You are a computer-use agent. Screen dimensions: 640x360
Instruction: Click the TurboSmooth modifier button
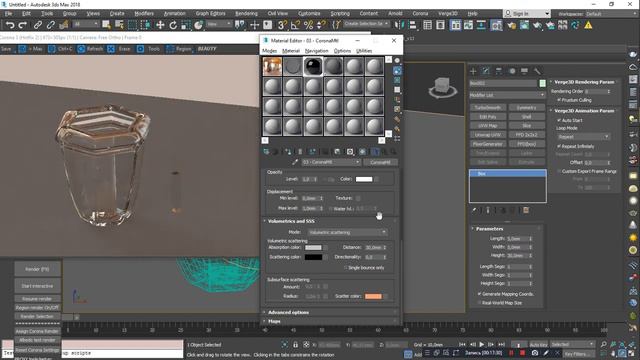488,108
